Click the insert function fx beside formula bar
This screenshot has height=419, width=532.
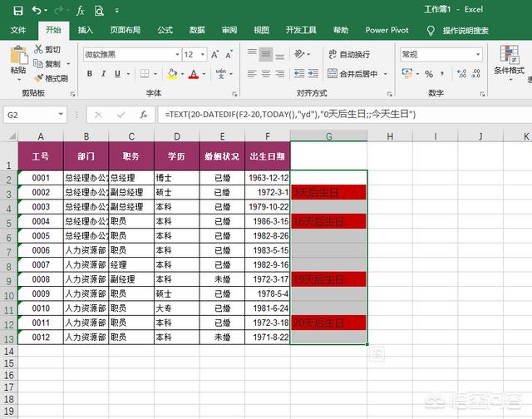(144, 115)
